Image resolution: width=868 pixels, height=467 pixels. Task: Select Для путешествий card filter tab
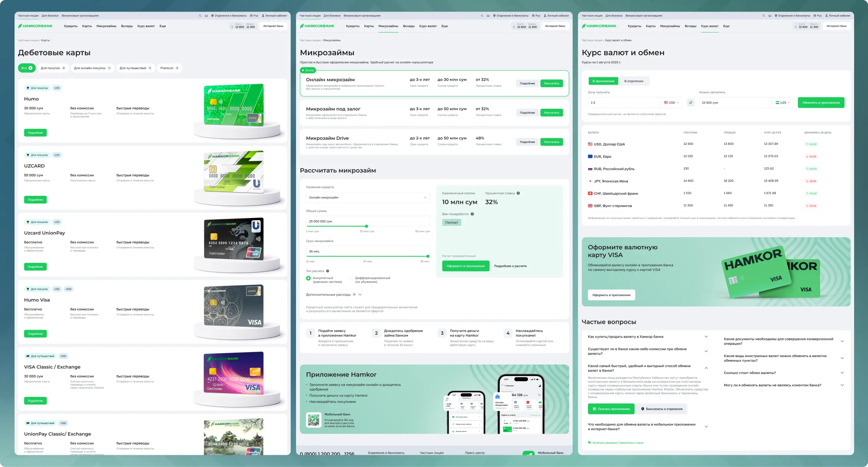(135, 68)
